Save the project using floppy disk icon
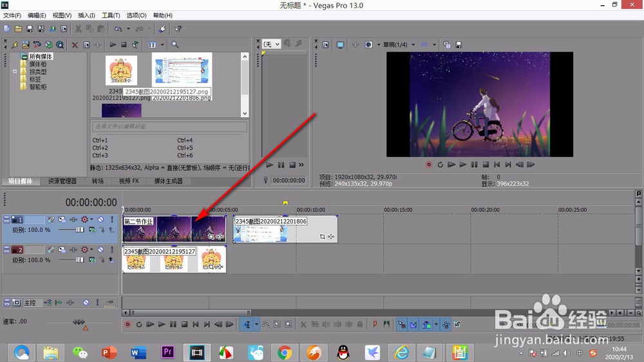Screen dimensions: 644x362 tap(30, 29)
